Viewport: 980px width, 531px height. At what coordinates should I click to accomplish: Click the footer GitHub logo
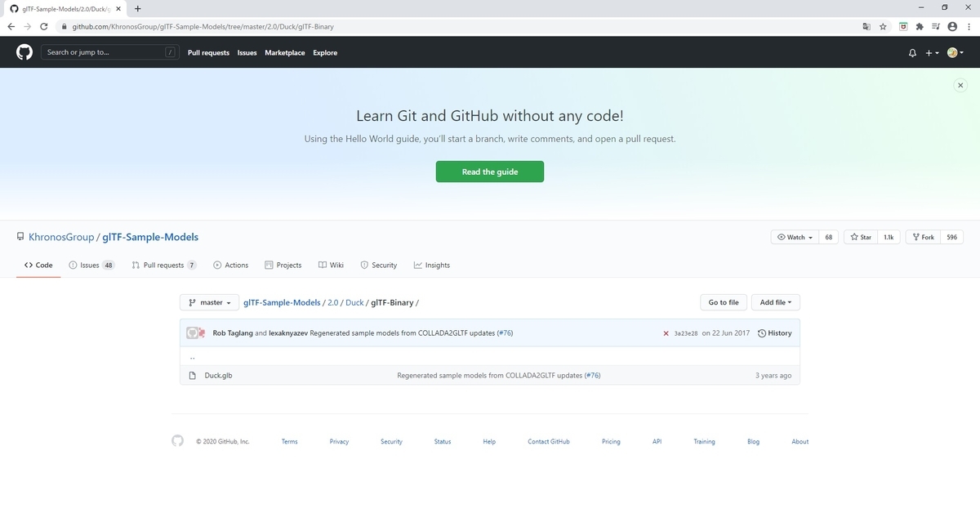tap(177, 441)
